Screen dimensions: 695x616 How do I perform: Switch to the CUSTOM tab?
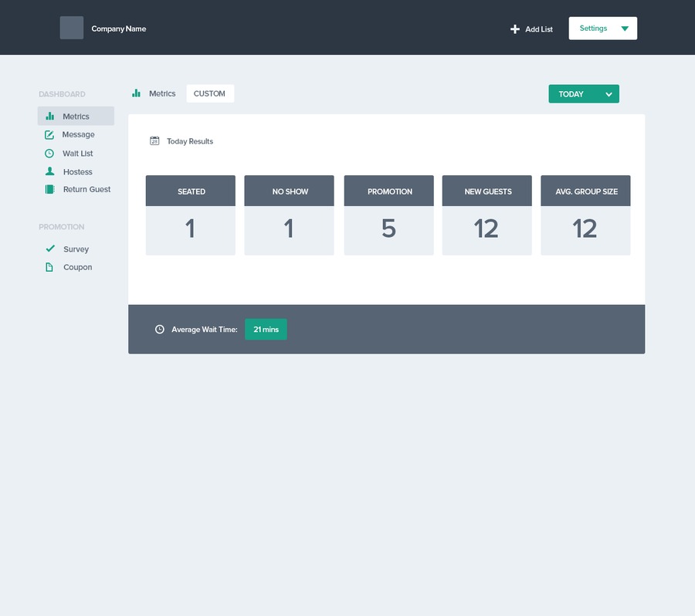click(210, 93)
